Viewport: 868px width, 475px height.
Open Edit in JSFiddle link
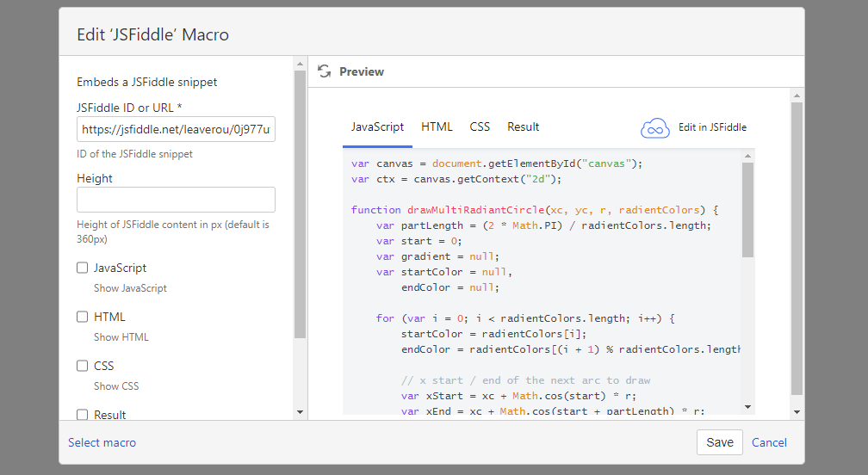[x=712, y=127]
